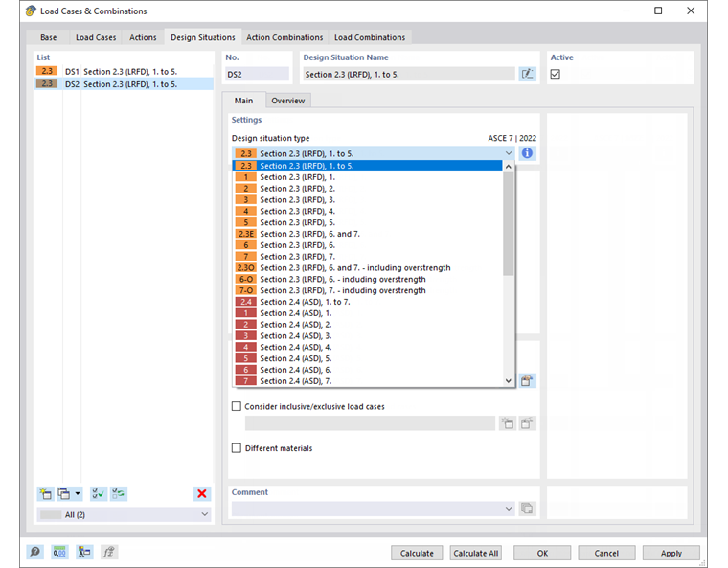Click the units and decimals 0.00 icon
728x568 pixels.
pos(59,552)
